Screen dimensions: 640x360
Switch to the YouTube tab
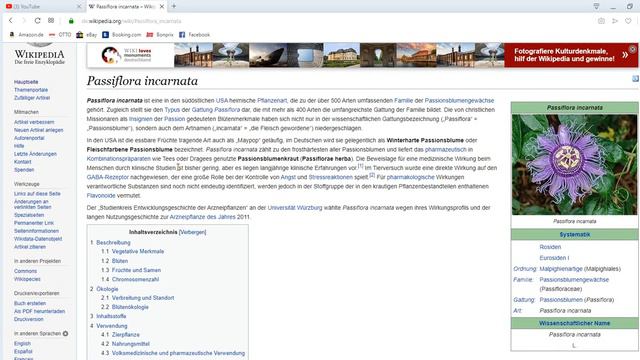click(x=41, y=7)
